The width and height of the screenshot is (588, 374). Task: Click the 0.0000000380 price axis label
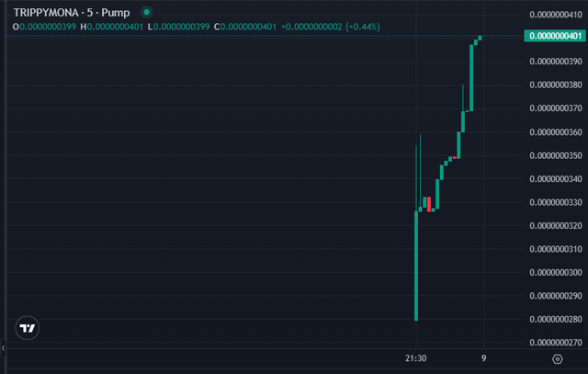point(556,85)
